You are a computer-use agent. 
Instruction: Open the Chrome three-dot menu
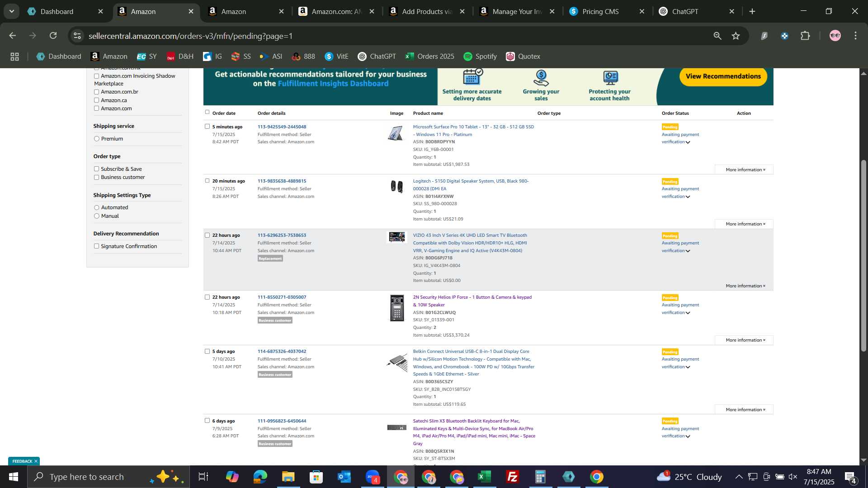pyautogui.click(x=855, y=36)
